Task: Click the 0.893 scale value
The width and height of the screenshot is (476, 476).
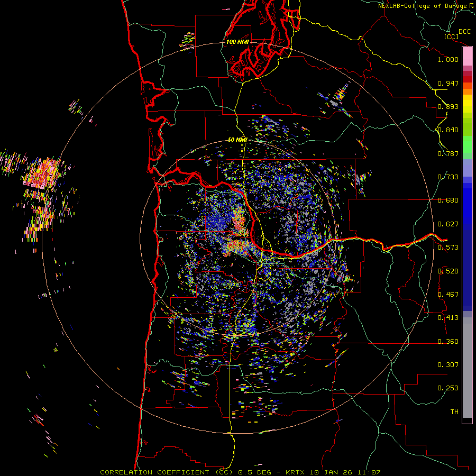Action: (448, 106)
